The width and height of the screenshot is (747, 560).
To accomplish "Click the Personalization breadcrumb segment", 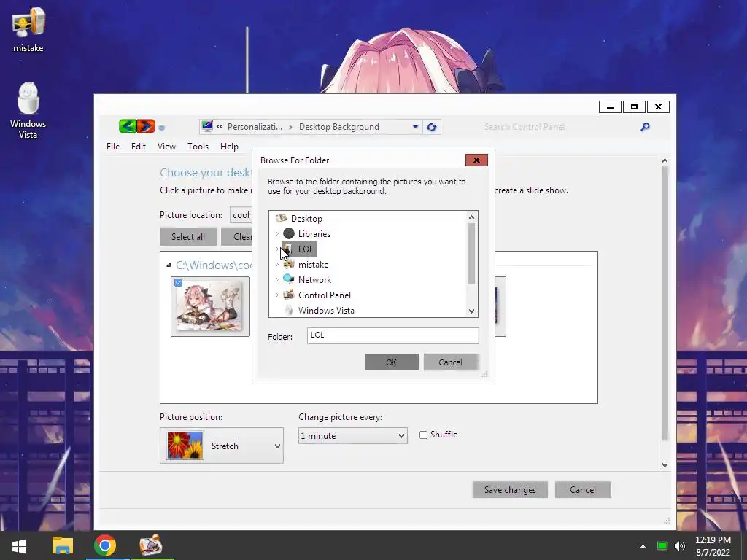I will [x=255, y=127].
